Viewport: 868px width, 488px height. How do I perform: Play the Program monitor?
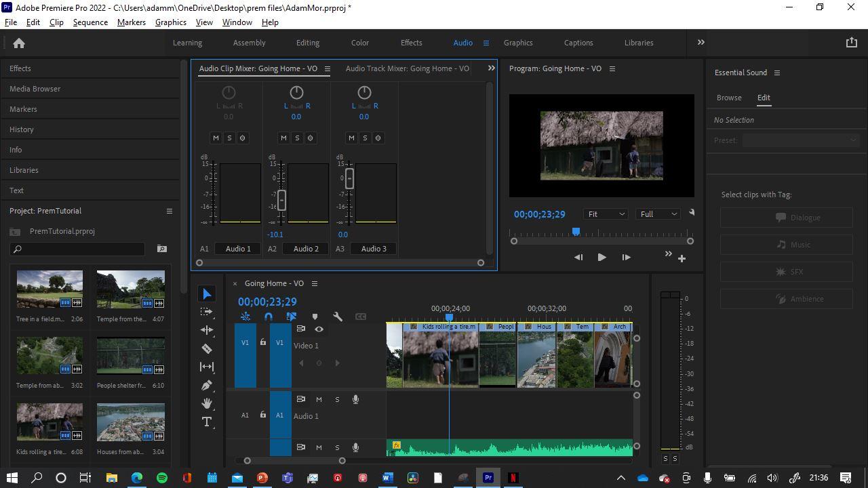click(601, 258)
